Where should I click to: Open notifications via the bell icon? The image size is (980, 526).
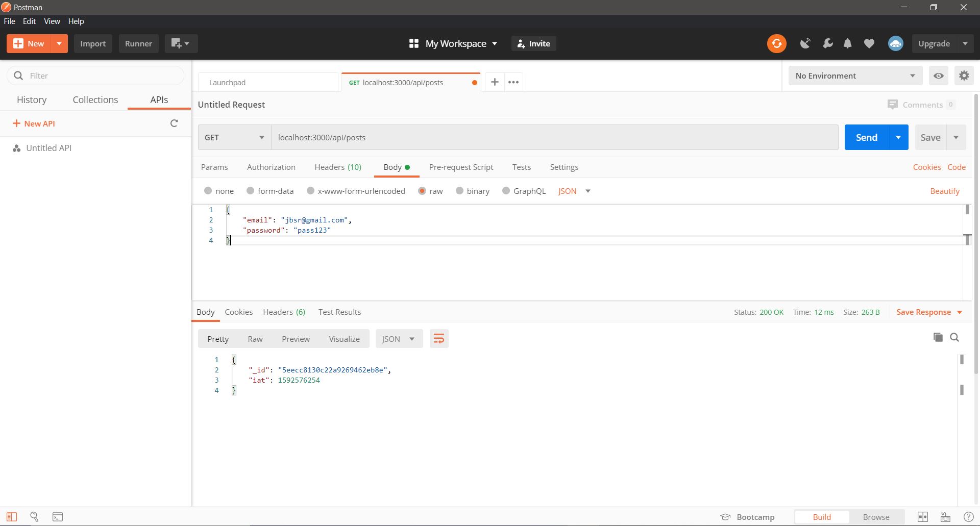[848, 43]
